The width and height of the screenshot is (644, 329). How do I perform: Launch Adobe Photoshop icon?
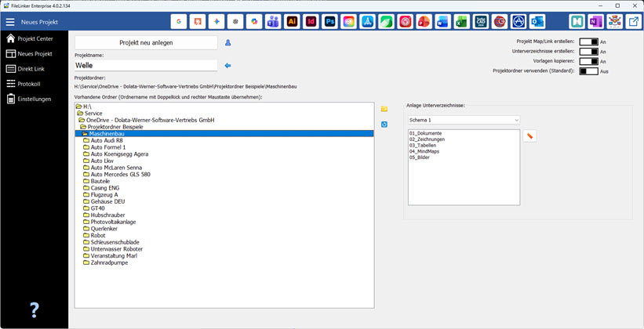pyautogui.click(x=329, y=22)
